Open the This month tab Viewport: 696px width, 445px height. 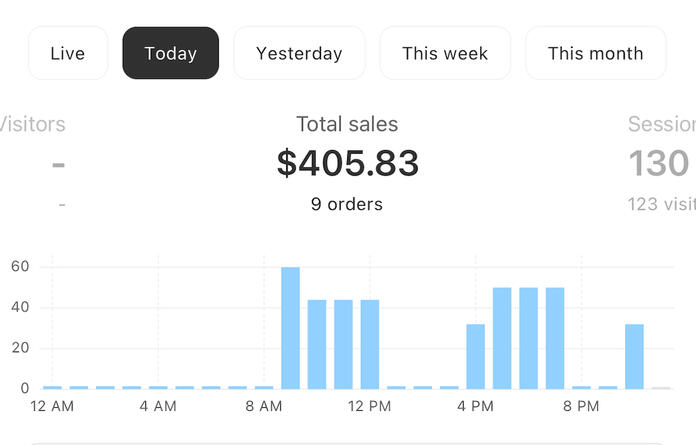(595, 53)
